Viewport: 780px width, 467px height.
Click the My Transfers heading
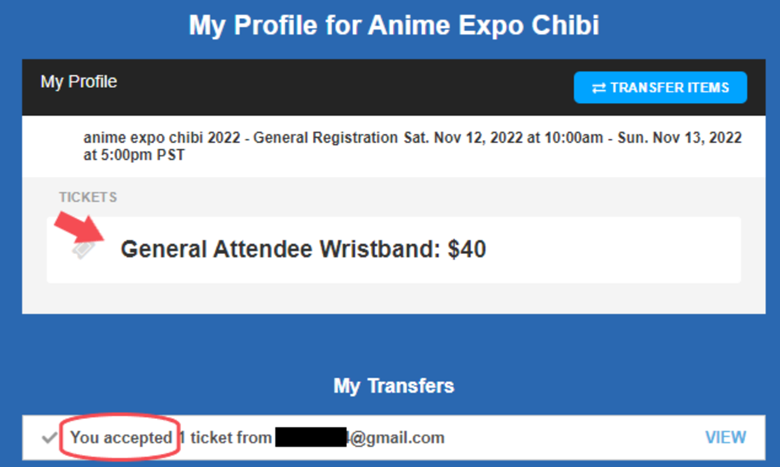point(393,386)
